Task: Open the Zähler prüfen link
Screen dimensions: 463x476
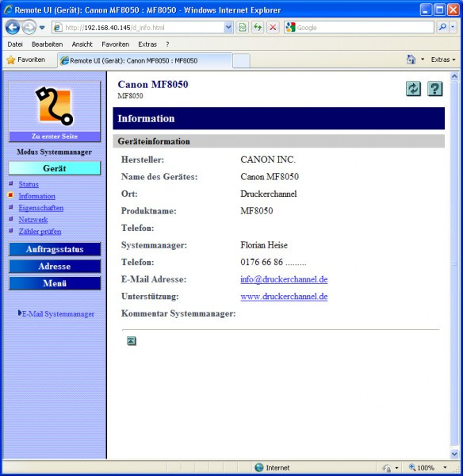Action: tap(40, 232)
